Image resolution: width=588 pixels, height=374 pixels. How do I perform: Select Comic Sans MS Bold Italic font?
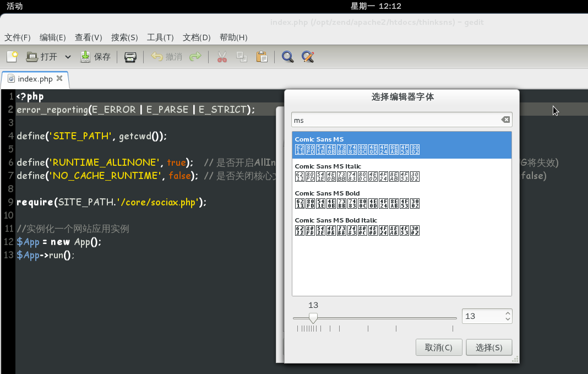coord(401,226)
